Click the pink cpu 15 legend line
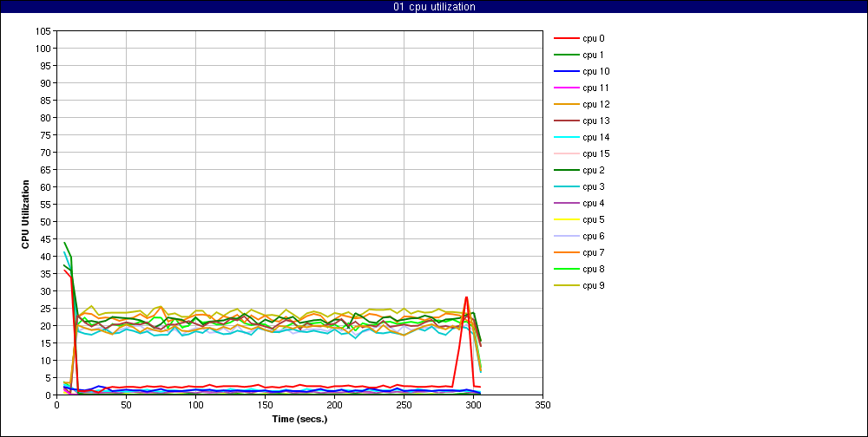Image resolution: width=868 pixels, height=437 pixels. coord(566,153)
